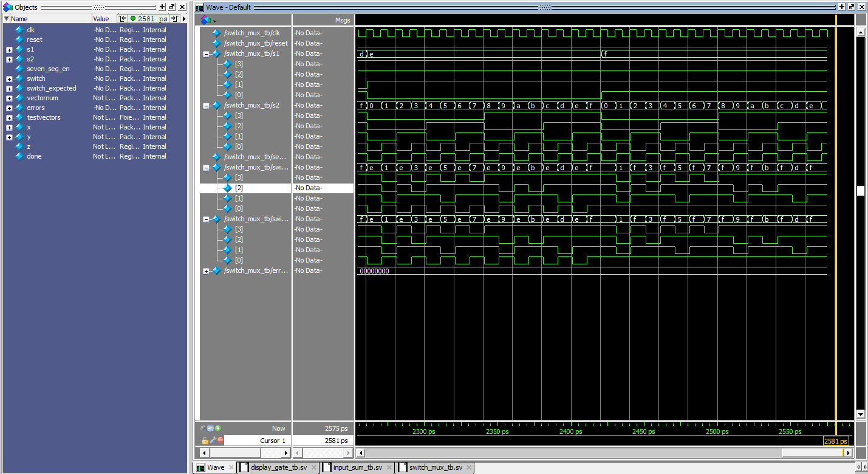Sort by the Name column header
This screenshot has height=474, width=868.
tap(50, 19)
